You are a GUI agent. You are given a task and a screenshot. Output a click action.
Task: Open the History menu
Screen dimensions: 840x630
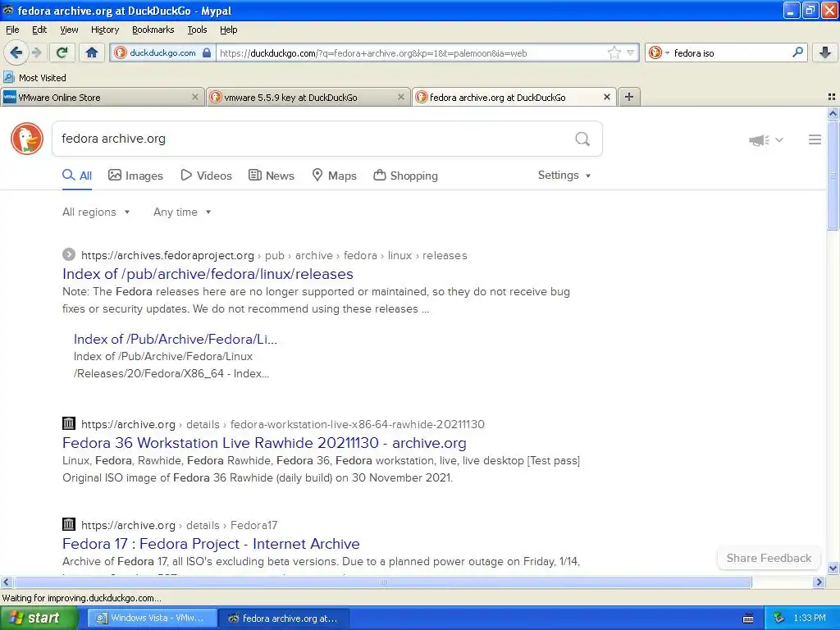105,30
